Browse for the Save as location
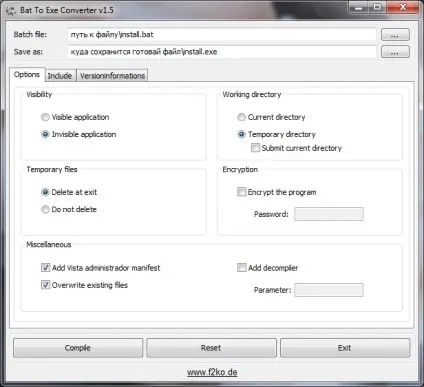Viewport: 424px width, 387px height. tap(395, 52)
